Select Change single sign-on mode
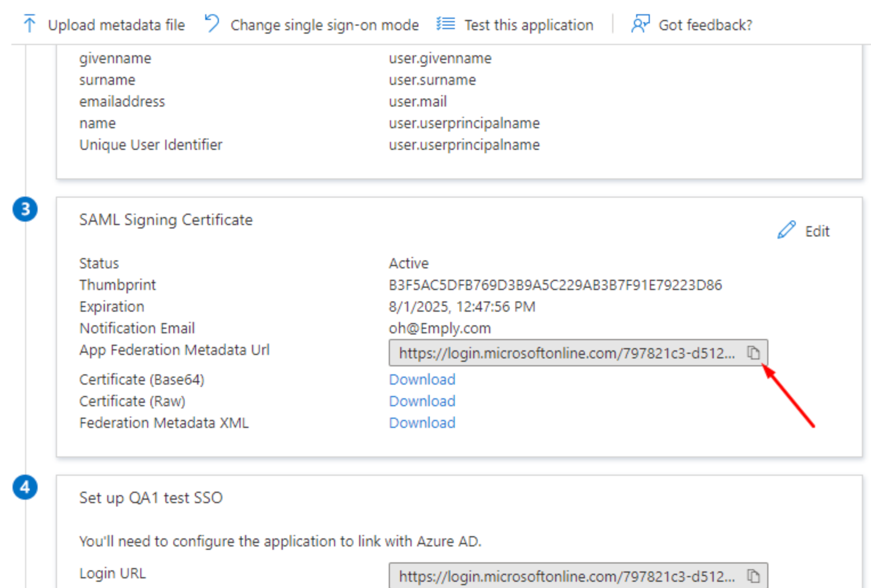This screenshot has height=588, width=871. click(x=324, y=25)
